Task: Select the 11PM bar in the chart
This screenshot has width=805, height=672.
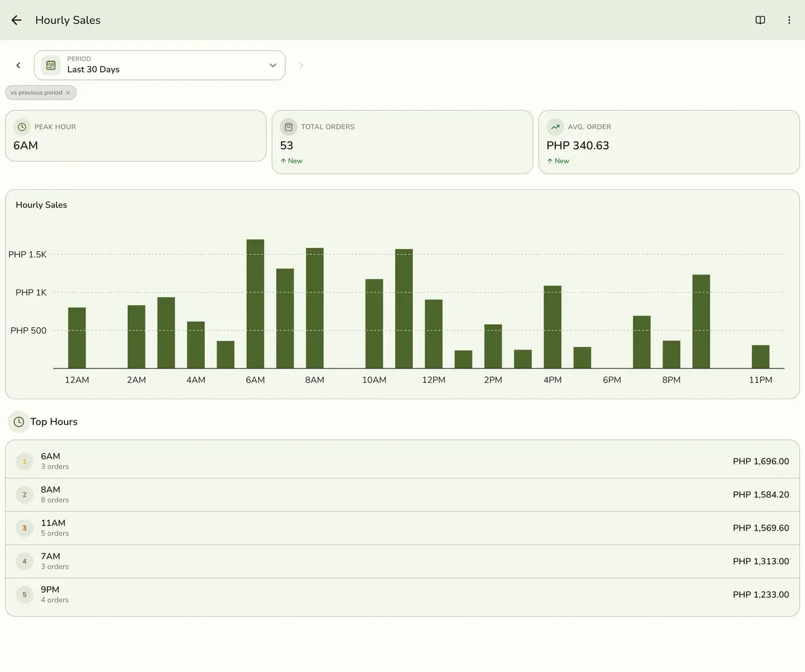Action: [x=761, y=357]
